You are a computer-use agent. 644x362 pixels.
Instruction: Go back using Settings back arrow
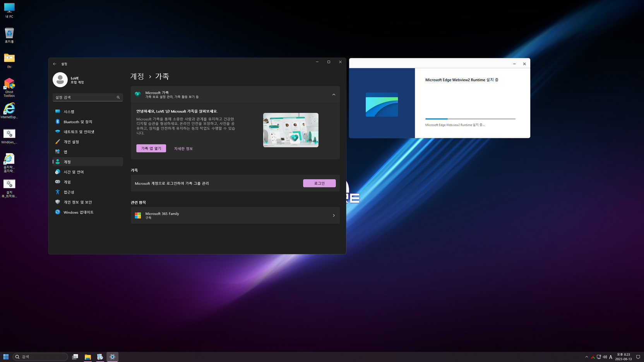(55, 64)
